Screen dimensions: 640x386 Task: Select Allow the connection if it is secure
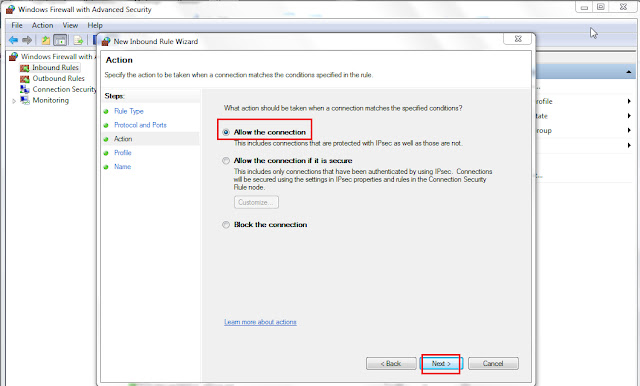tap(226, 161)
